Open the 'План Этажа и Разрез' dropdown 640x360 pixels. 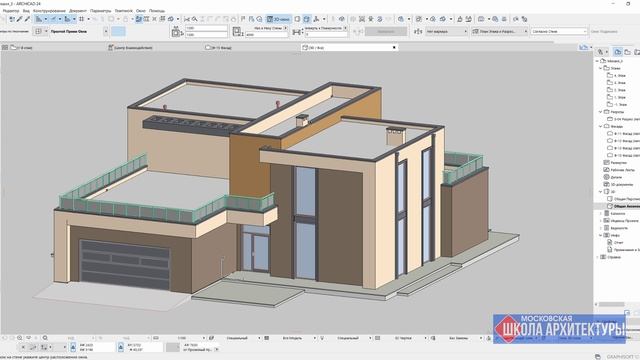pos(500,31)
